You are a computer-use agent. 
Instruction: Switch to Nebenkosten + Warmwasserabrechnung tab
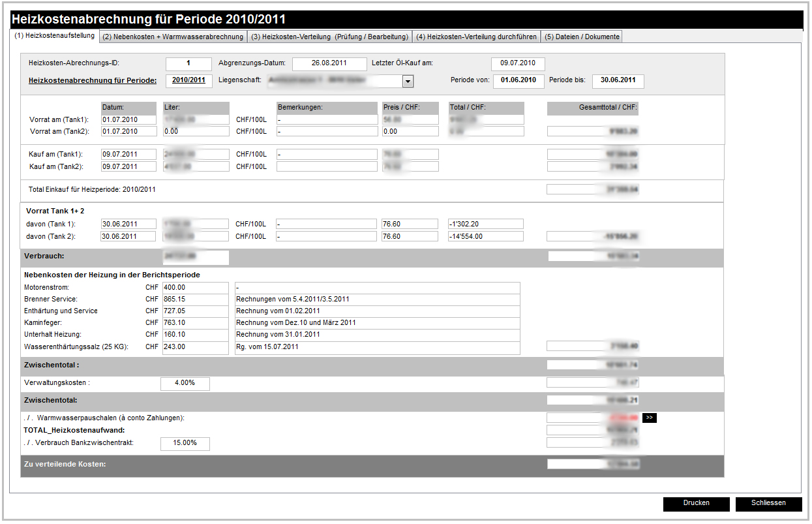(173, 37)
